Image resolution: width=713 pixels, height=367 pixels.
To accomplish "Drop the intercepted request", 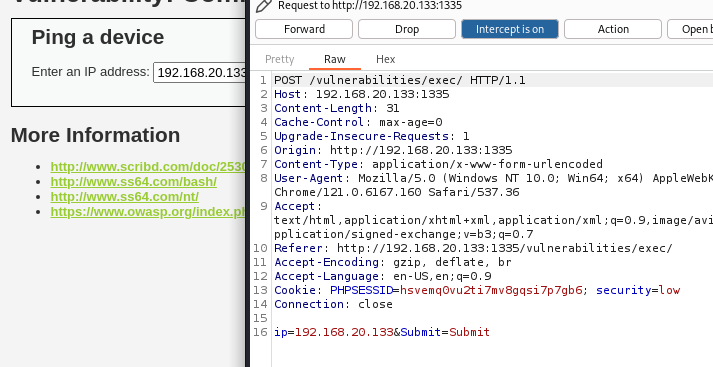I will pos(407,29).
